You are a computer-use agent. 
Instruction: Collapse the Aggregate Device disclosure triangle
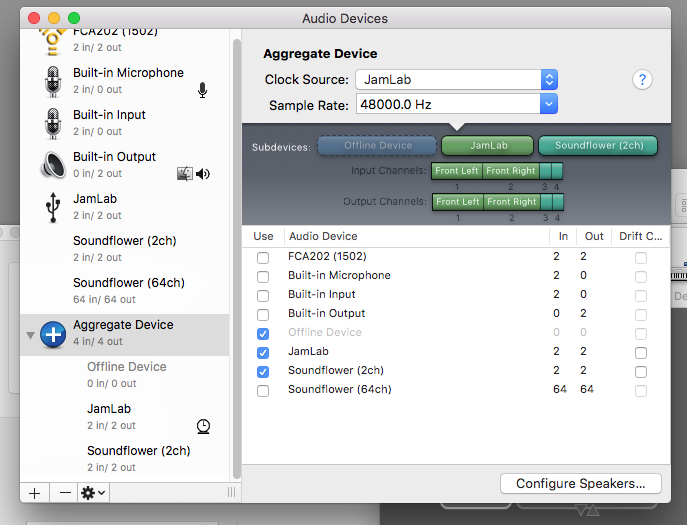[x=30, y=336]
